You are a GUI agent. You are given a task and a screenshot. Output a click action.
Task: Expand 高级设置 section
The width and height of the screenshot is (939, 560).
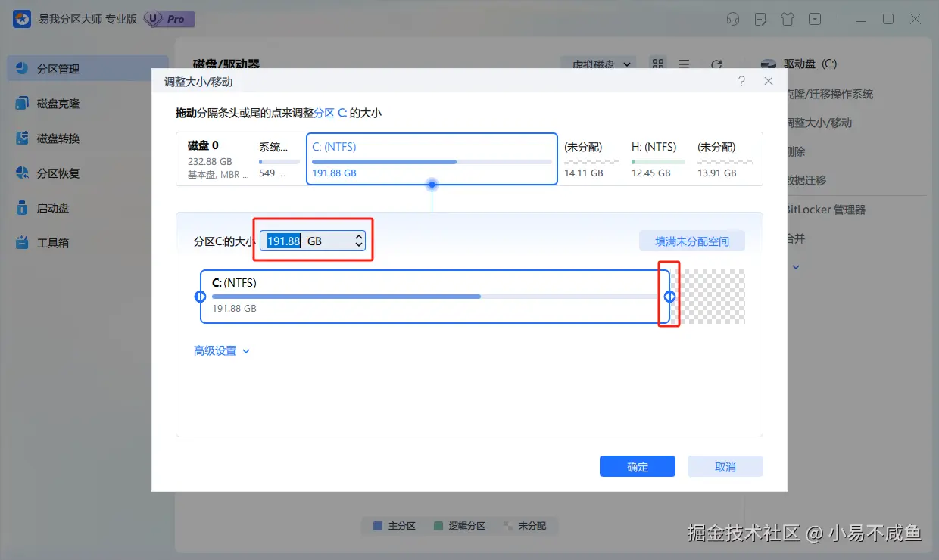[222, 351]
